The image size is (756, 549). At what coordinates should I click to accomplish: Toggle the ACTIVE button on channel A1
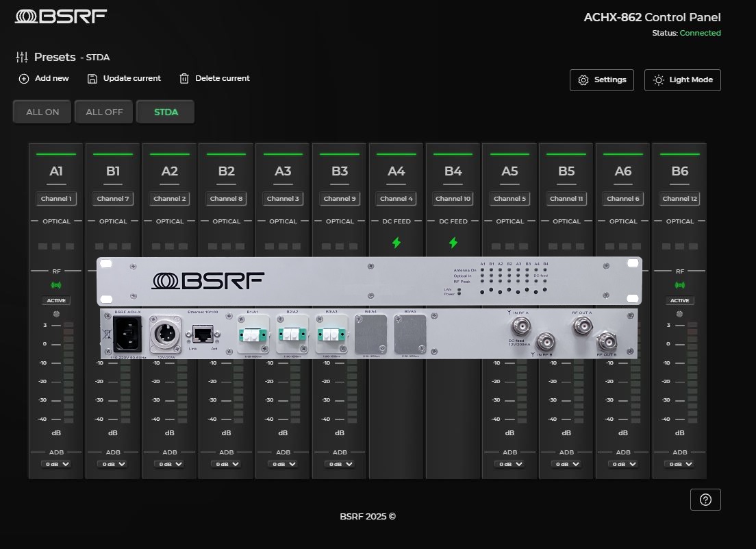click(56, 301)
